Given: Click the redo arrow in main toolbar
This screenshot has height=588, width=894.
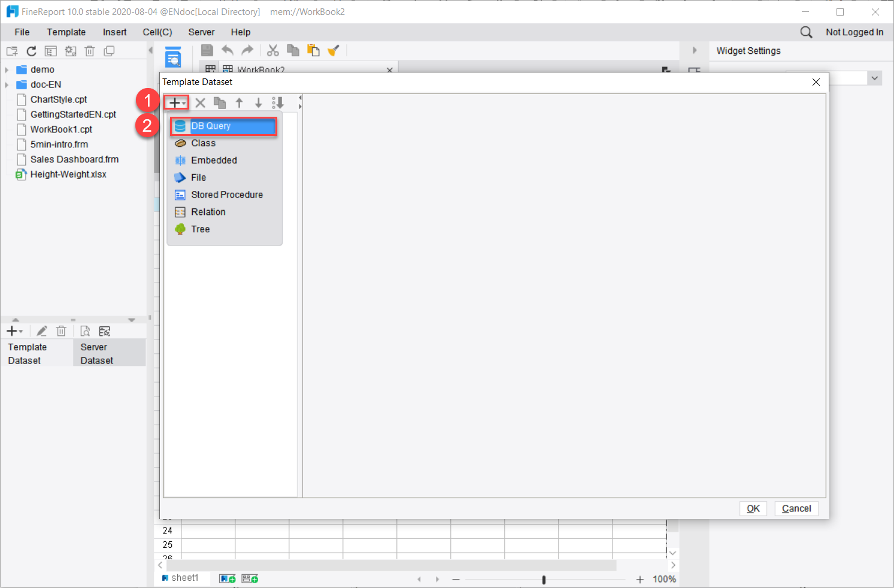Looking at the screenshot, I should pyautogui.click(x=247, y=50).
